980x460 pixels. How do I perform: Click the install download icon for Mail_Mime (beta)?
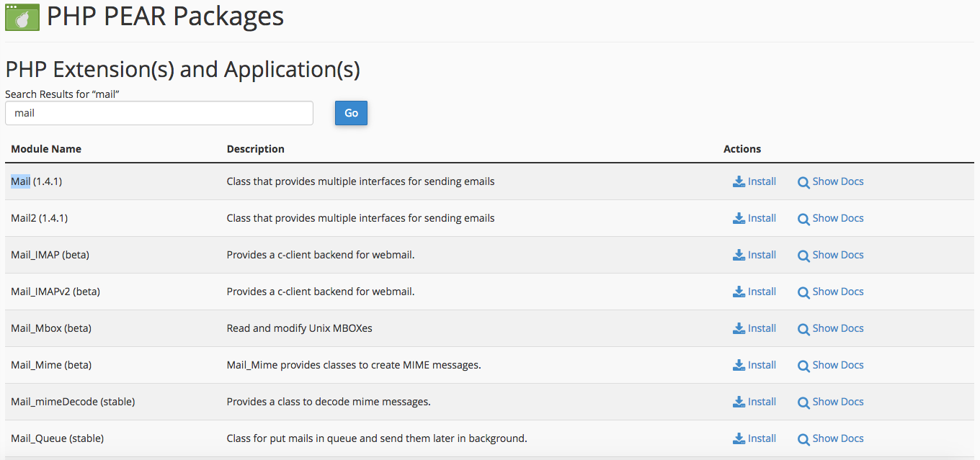coord(739,365)
